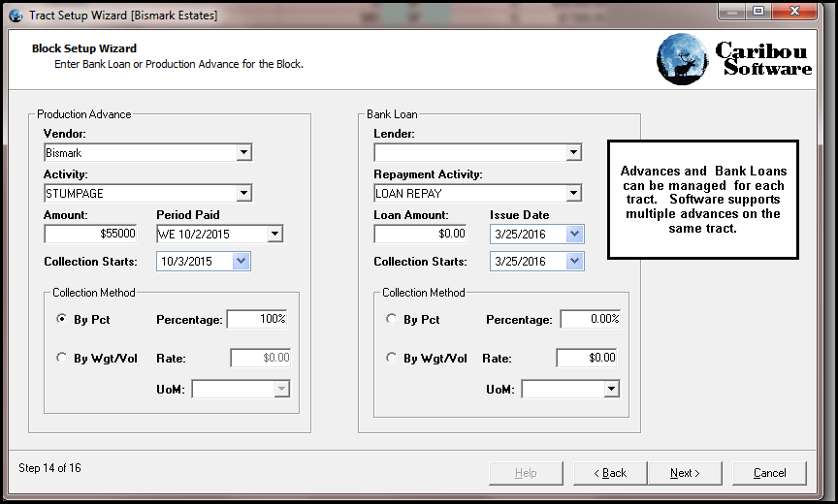Viewport: 838px width, 504px height.
Task: Click the Bank Loan Percentage field
Action: [x=591, y=319]
